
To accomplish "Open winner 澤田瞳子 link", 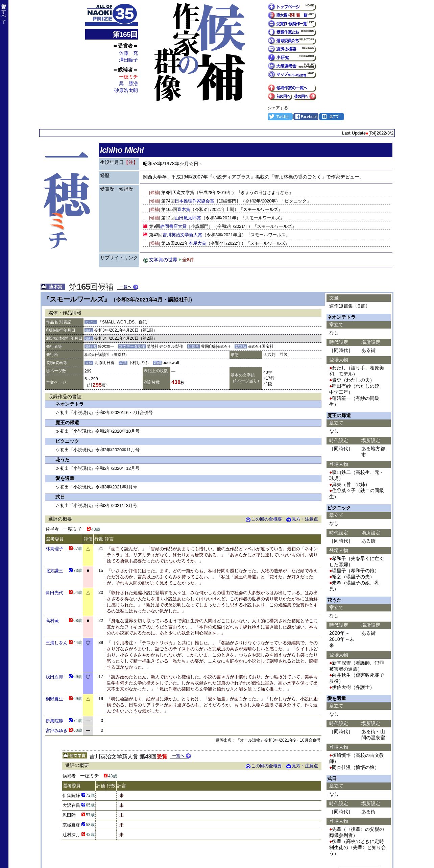I will point(128,60).
